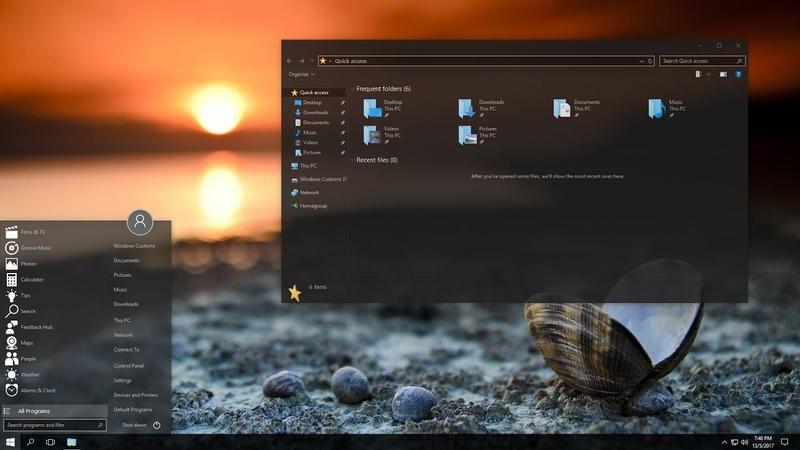The width and height of the screenshot is (800, 450).
Task: Launch Groove Music from start menu
Action: [x=11, y=248]
